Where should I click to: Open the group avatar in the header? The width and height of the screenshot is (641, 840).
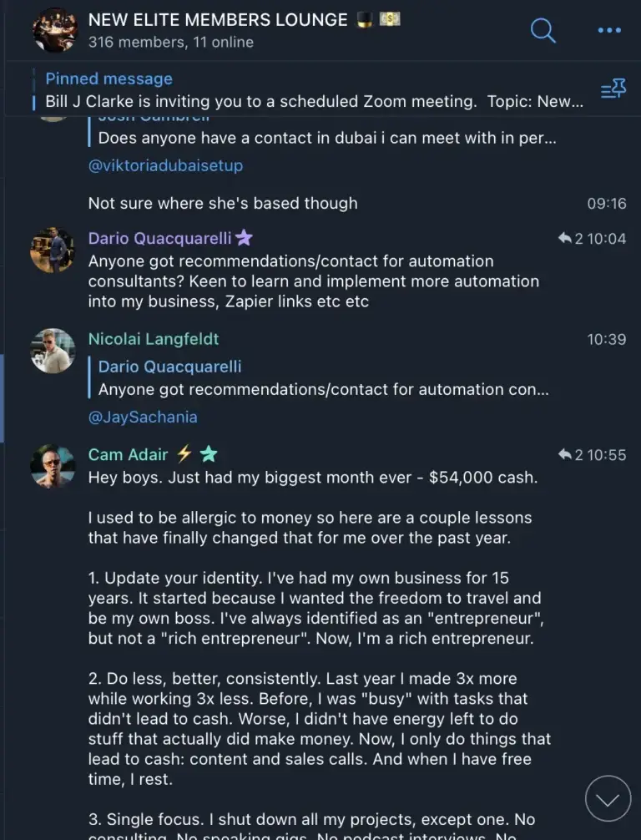54,30
